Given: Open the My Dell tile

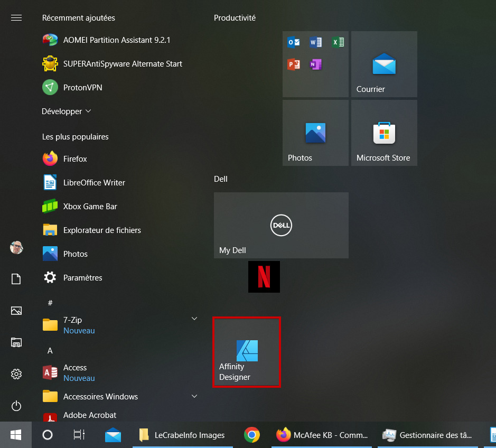Looking at the screenshot, I should click(x=281, y=225).
